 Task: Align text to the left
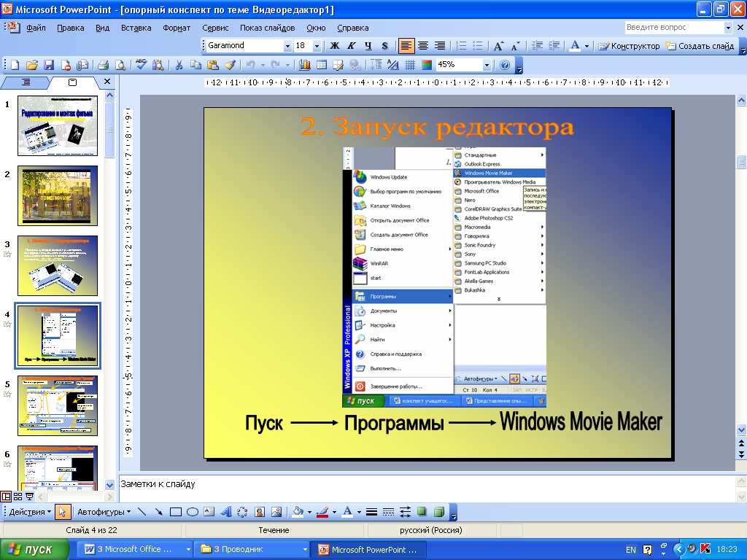(406, 46)
